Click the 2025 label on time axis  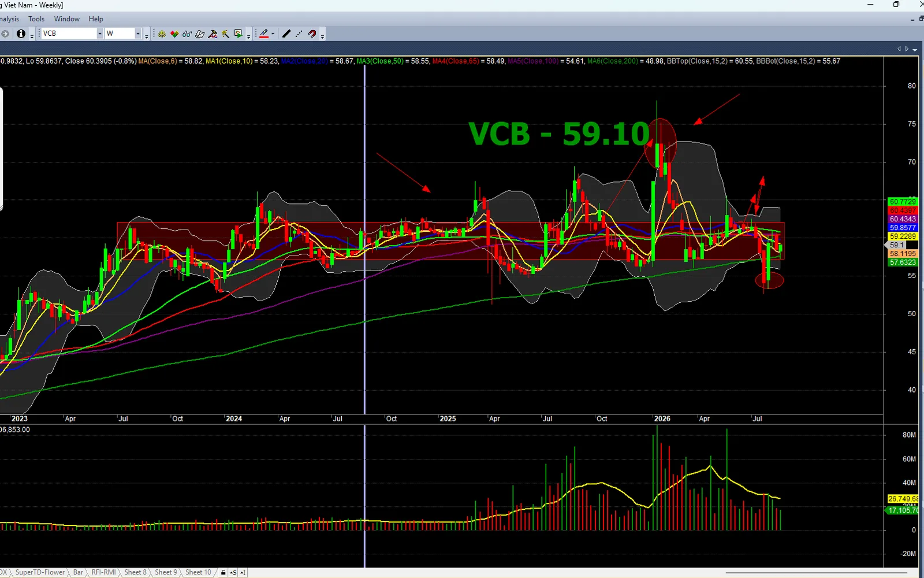point(448,419)
